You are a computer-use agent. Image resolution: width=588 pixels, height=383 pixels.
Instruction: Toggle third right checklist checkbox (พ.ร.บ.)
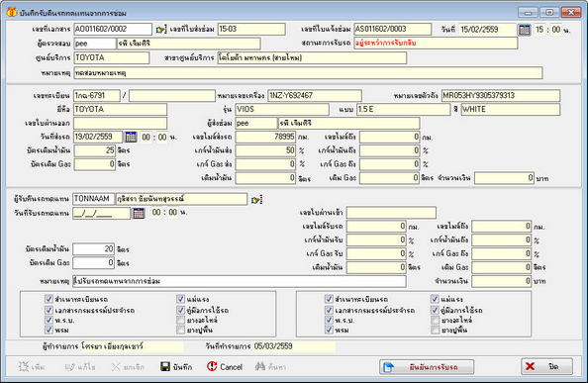[x=329, y=320]
